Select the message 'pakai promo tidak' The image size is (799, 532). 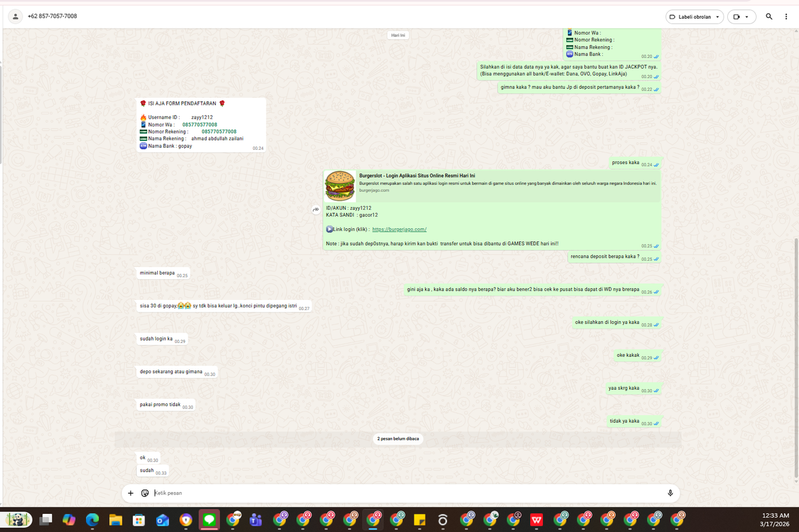click(166, 405)
